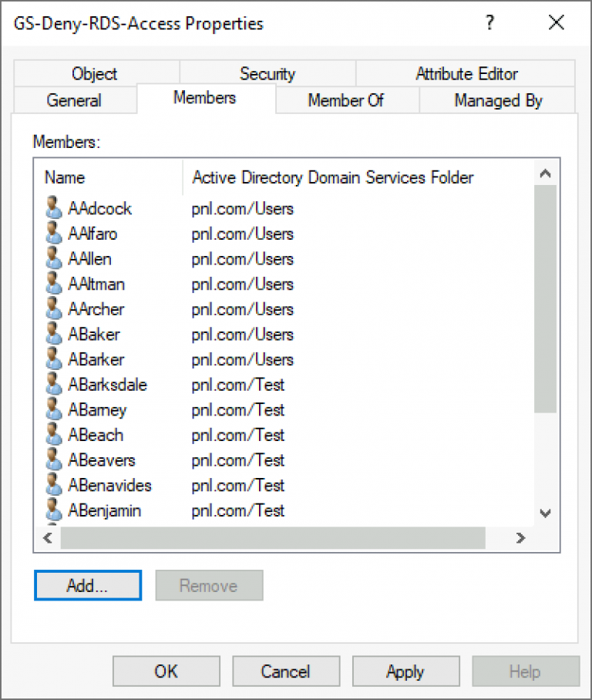This screenshot has height=700, width=592.
Task: Select the AAlfaro user icon
Action: [53, 234]
